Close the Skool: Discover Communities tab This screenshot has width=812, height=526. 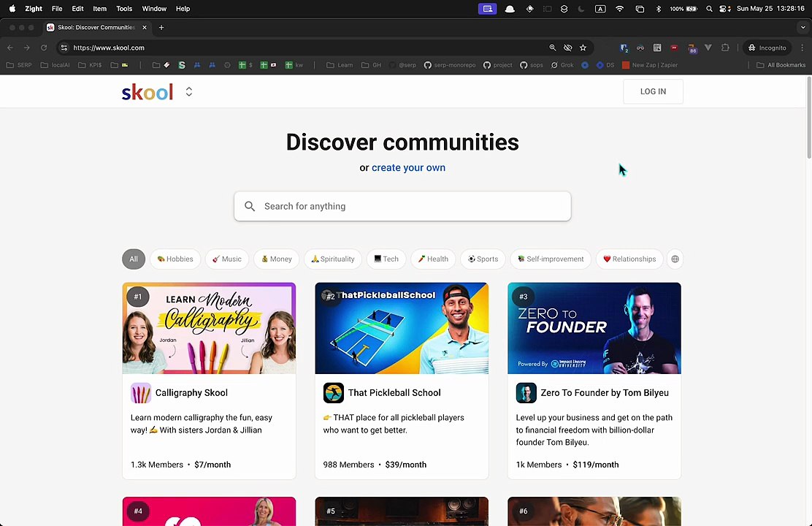point(145,28)
